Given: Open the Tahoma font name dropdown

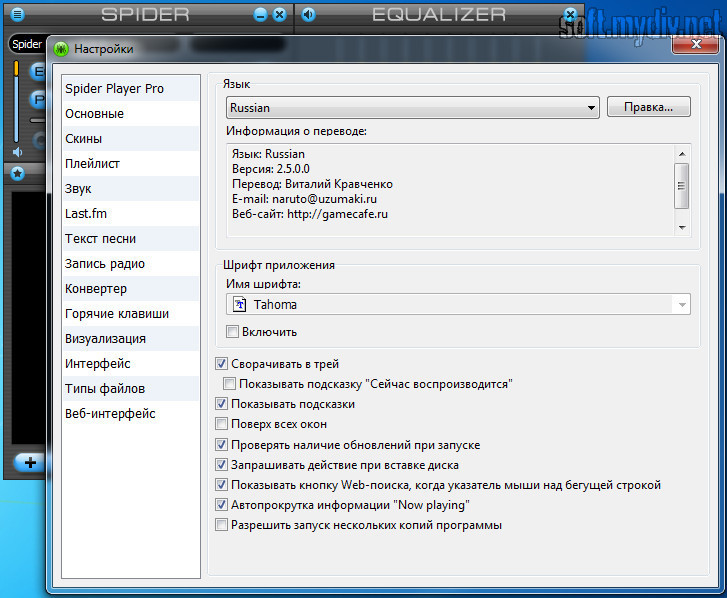Looking at the screenshot, I should click(x=458, y=305).
